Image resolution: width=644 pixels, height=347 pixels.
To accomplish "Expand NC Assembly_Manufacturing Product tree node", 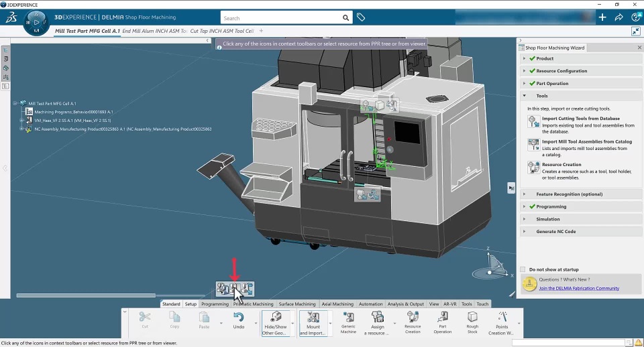I will pyautogui.click(x=21, y=129).
